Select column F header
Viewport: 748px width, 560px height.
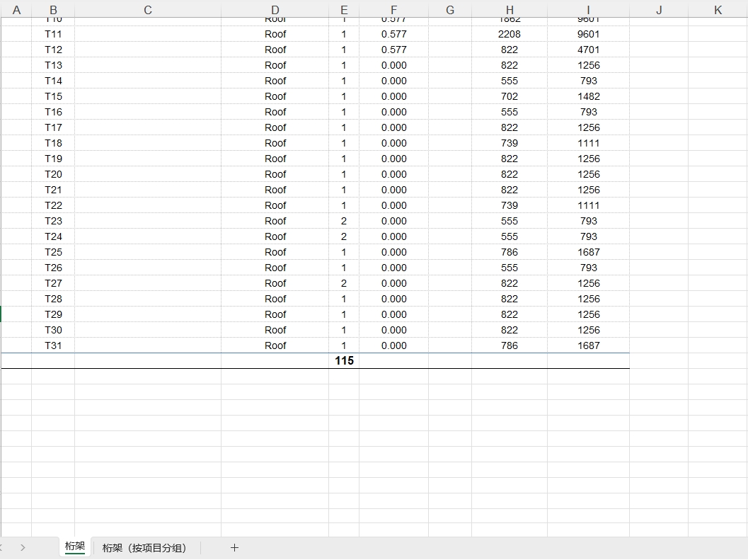point(393,9)
